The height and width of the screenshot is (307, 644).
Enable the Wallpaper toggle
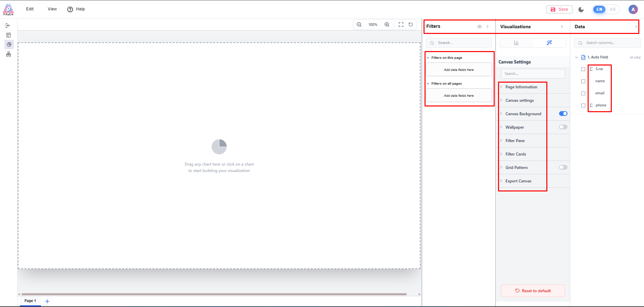(x=563, y=127)
